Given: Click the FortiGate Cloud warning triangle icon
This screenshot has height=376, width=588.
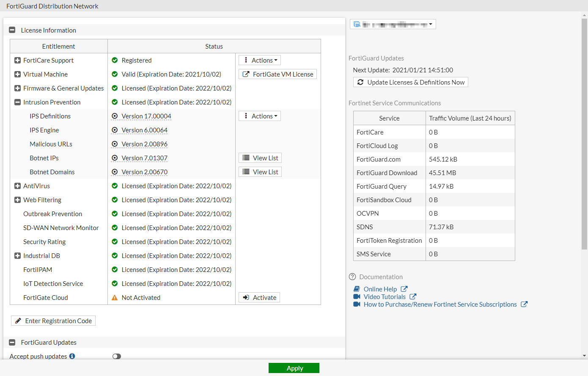Looking at the screenshot, I should tap(115, 298).
